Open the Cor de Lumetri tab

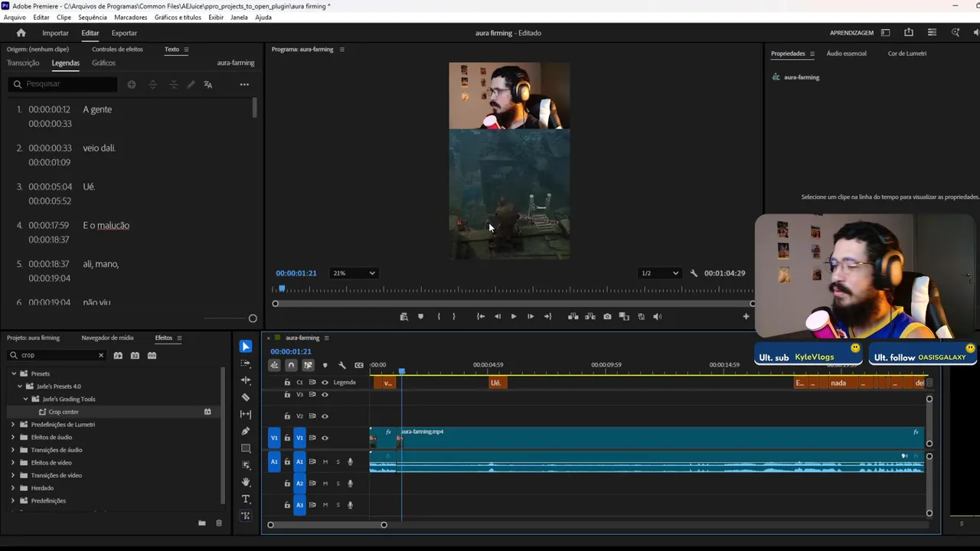coord(907,54)
